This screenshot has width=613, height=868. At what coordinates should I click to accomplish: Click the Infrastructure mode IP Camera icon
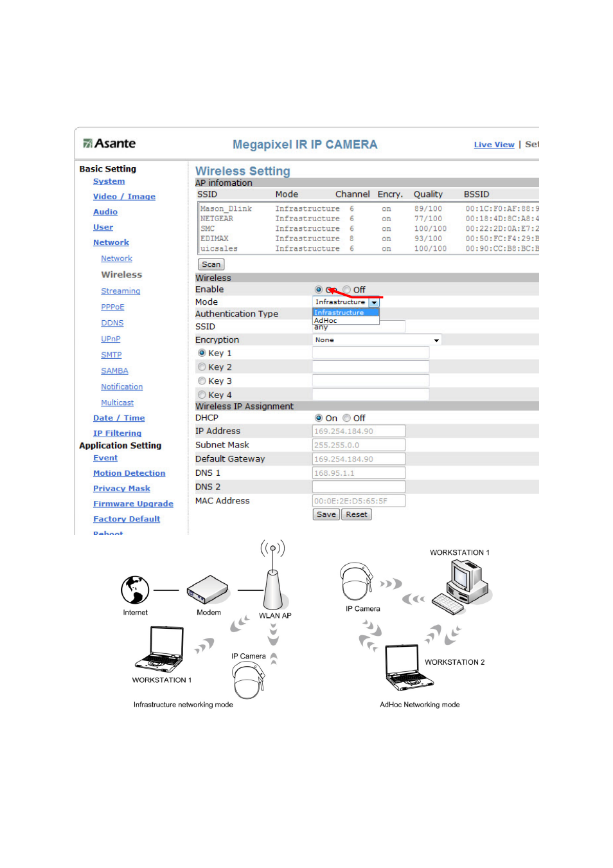249,681
